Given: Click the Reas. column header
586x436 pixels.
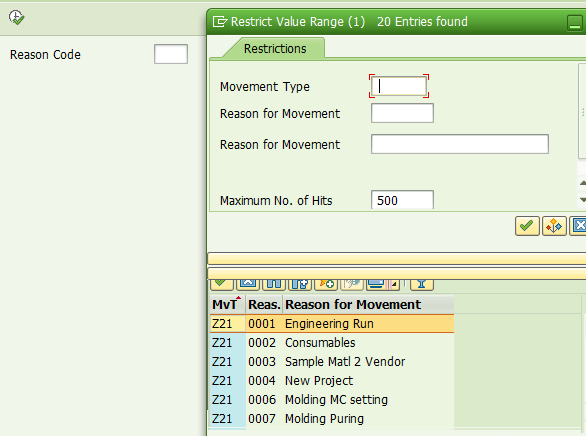Looking at the screenshot, I should point(264,304).
